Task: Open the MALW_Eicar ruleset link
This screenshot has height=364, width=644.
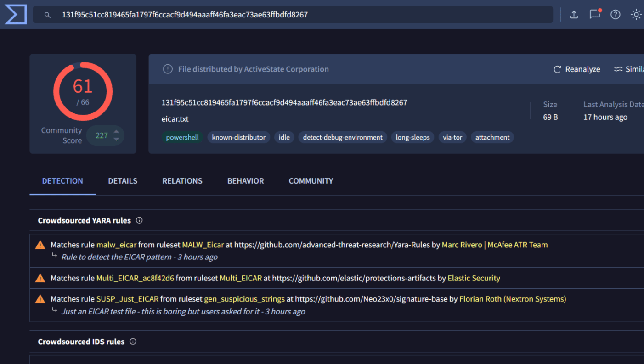Action: [x=203, y=245]
